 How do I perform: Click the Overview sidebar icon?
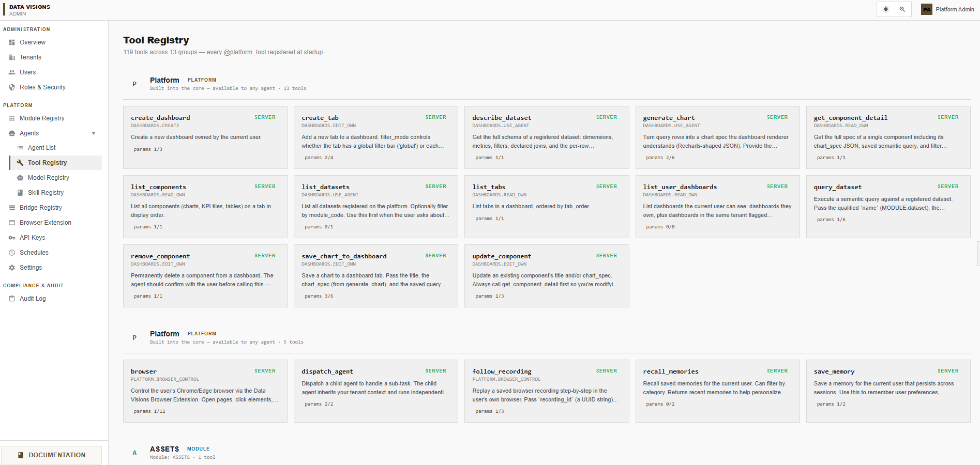tap(12, 42)
